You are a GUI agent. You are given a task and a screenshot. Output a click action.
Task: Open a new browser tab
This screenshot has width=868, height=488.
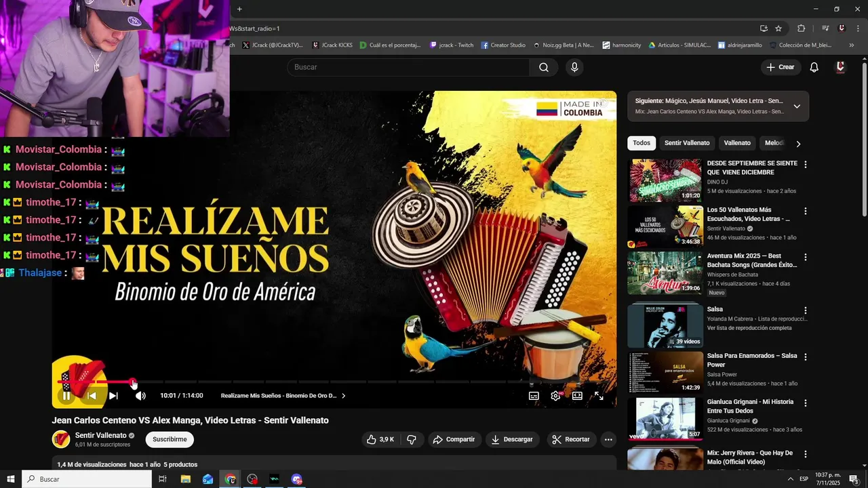click(x=239, y=9)
